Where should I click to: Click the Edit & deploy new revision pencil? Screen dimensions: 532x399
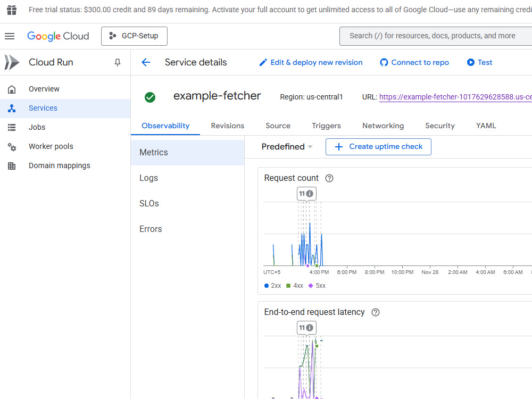coord(263,62)
